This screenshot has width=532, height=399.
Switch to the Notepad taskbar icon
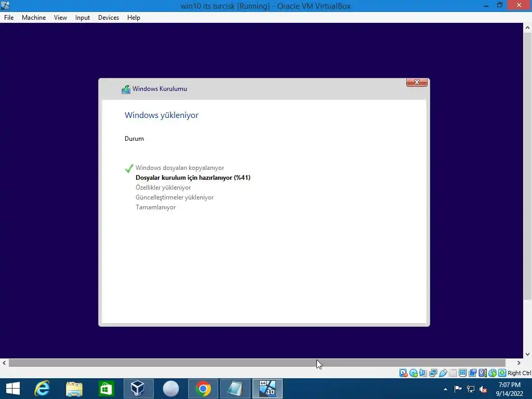(x=235, y=389)
